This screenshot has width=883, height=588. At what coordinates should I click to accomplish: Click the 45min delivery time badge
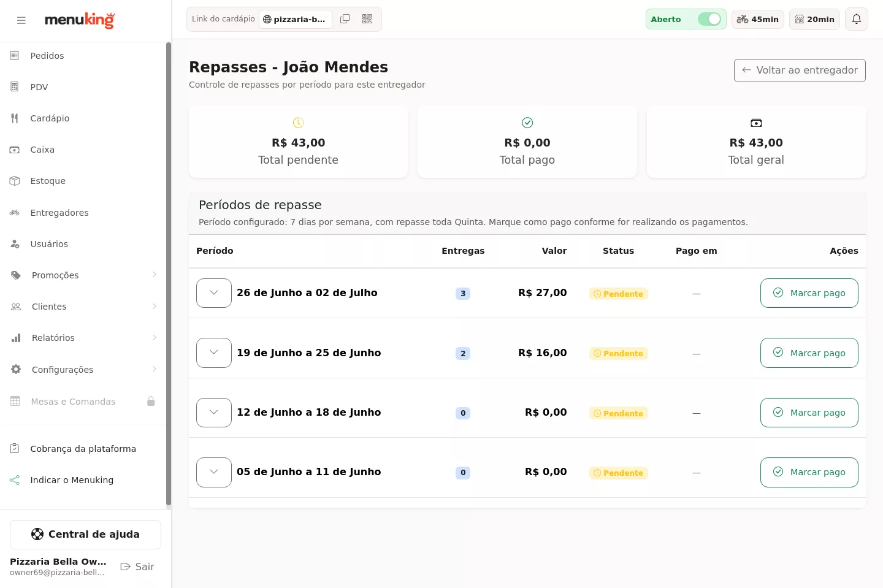click(x=758, y=19)
